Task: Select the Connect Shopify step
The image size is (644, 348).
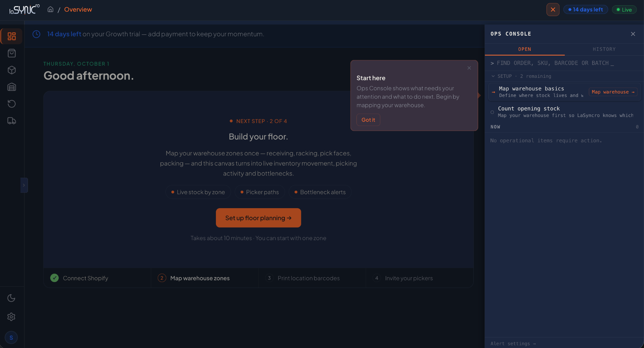Action: [97, 278]
